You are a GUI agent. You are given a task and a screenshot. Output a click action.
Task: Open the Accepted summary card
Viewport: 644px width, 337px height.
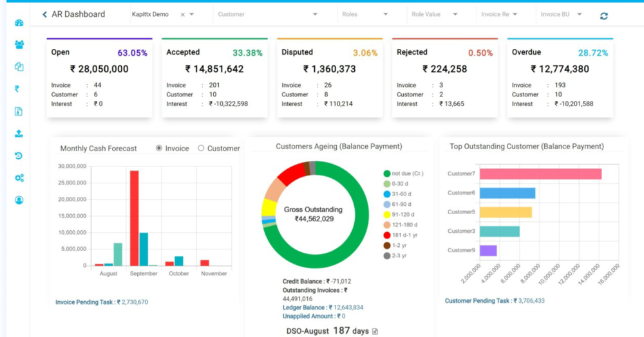click(x=215, y=78)
